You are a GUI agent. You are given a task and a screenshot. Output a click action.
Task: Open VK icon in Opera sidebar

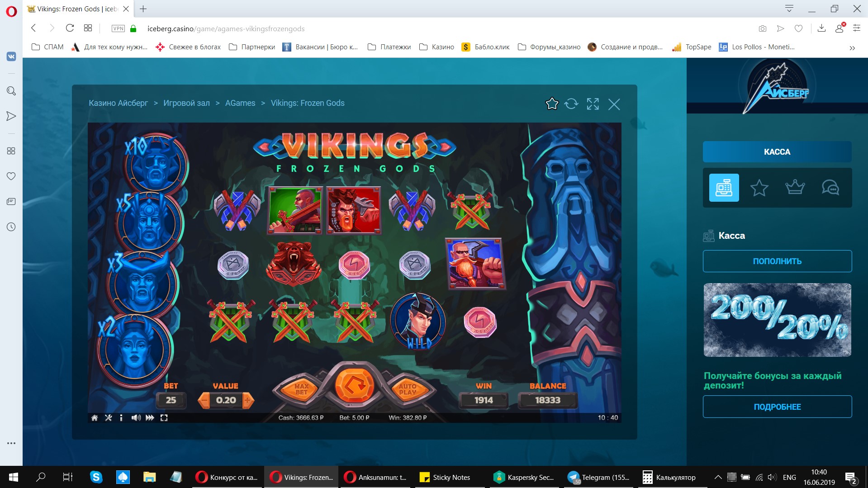pyautogui.click(x=11, y=57)
